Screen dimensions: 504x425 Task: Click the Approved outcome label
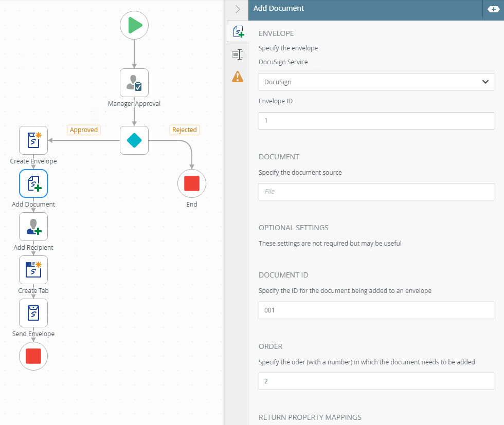(84, 130)
